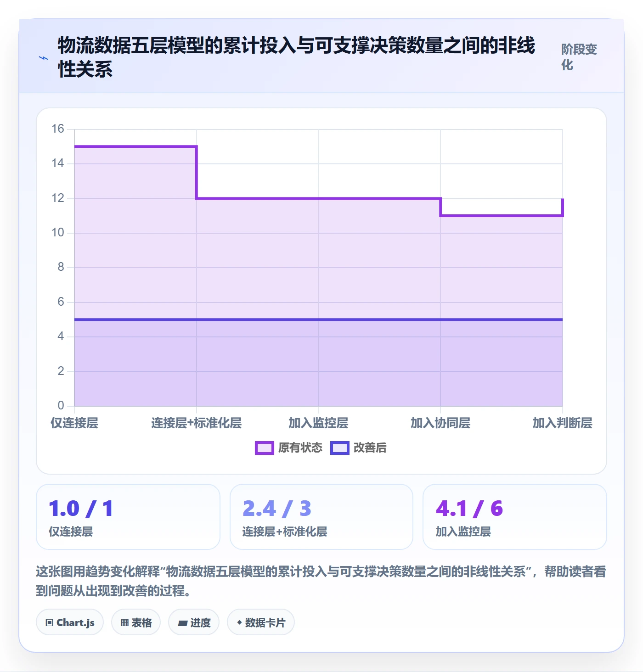This screenshot has width=643, height=672.
Task: Click the 仅连接层 x-axis label
Action: pyautogui.click(x=74, y=423)
